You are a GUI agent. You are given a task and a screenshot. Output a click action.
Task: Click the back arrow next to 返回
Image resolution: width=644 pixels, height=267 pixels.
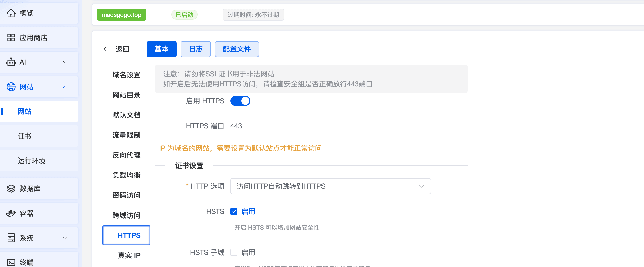(x=106, y=49)
